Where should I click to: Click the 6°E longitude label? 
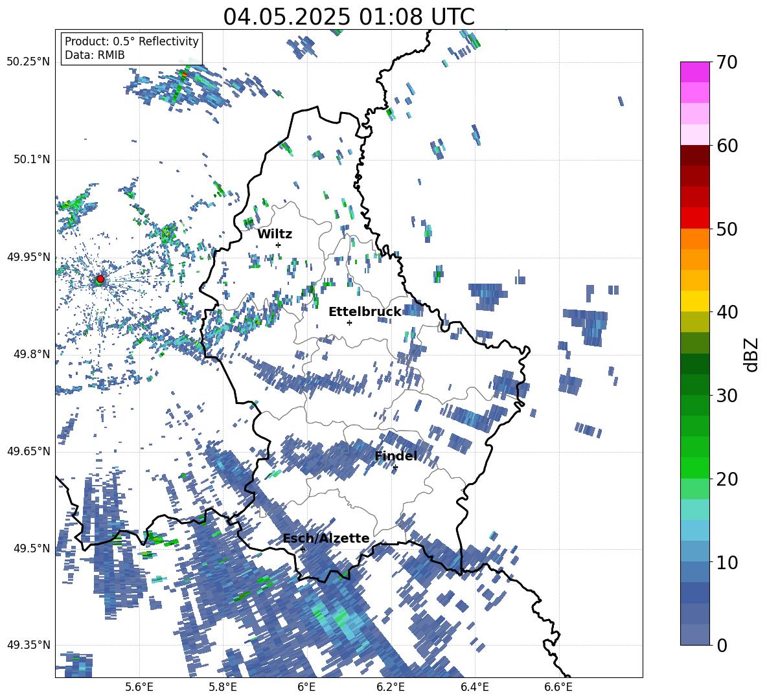[x=306, y=687]
